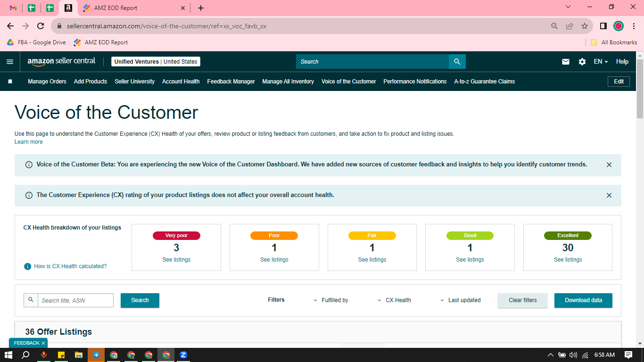Click the Download data button

[583, 300]
